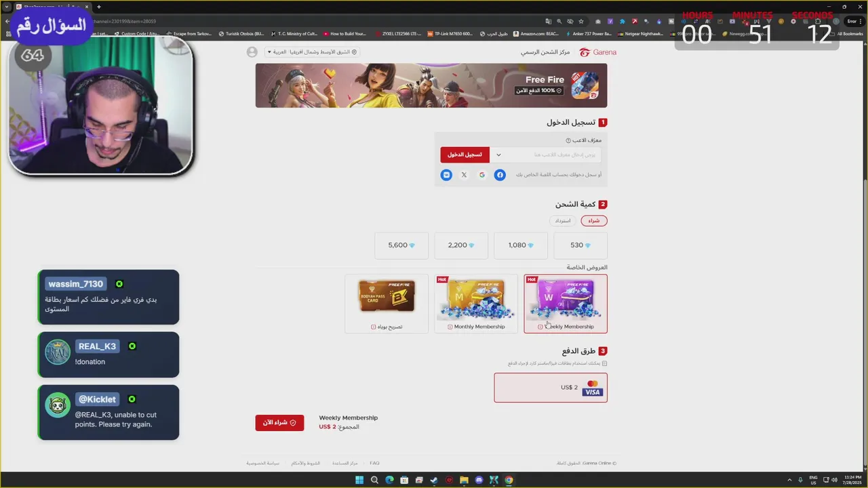Screen dimensions: 868x488
Task: Open a new browser tab
Action: pos(98,7)
